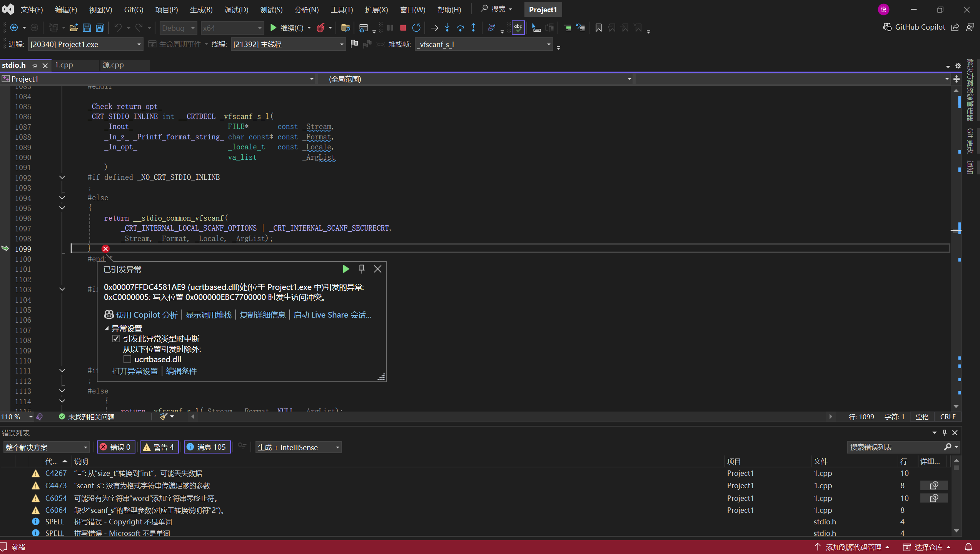Open the 堆栈帧 _vfscanf_s_l dropdown
Screen dimensions: 980x554
(x=548, y=44)
